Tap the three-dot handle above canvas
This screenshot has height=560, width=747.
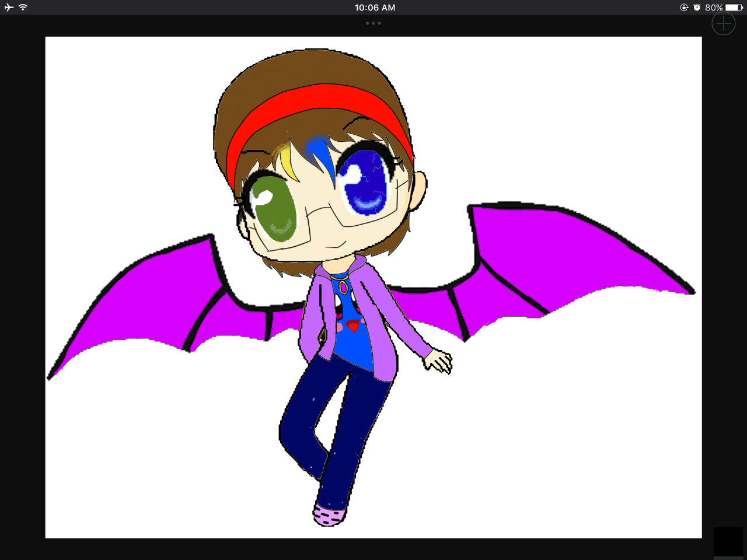tap(373, 23)
